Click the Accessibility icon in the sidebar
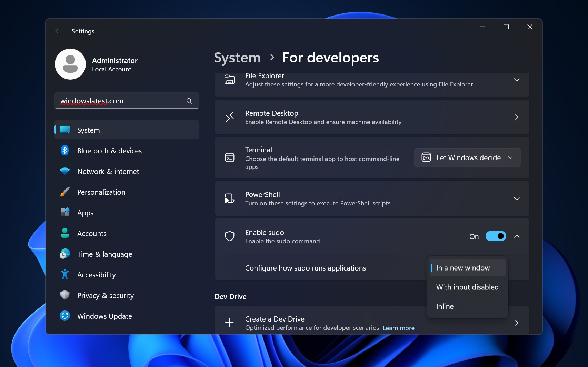Image resolution: width=588 pixels, height=367 pixels. pos(65,275)
